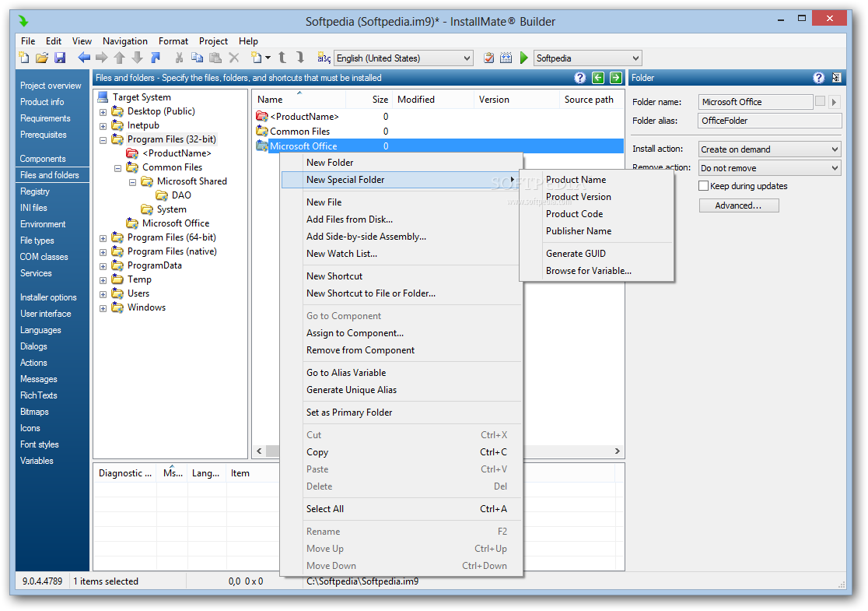Select Publisher Name in submenu
Viewport: 868px width, 611px height.
click(x=597, y=231)
